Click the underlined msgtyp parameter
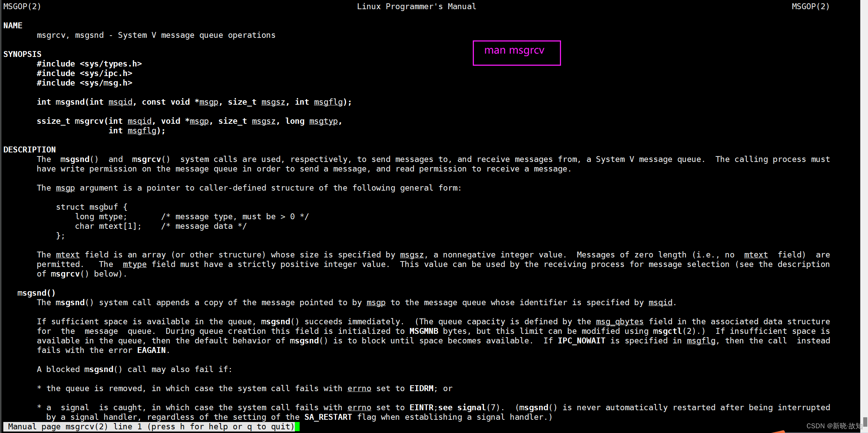 click(x=323, y=121)
